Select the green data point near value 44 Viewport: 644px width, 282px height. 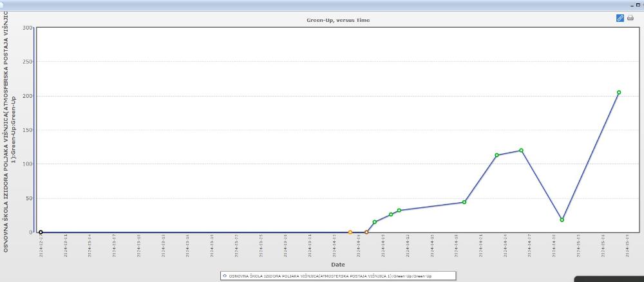[464, 202]
